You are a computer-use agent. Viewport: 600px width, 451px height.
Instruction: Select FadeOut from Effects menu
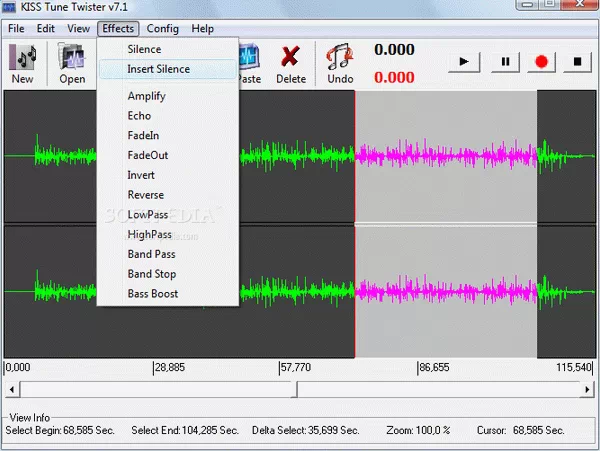pyautogui.click(x=168, y=155)
